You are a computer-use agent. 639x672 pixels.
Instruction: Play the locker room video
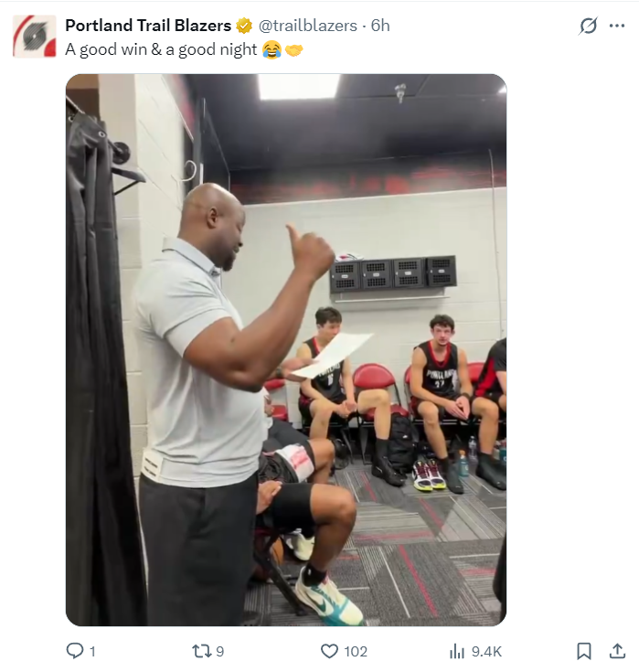tap(286, 349)
